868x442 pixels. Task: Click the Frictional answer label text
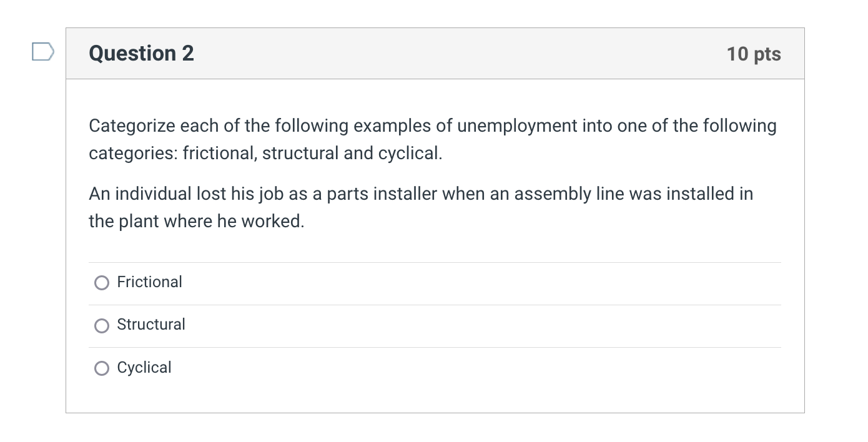click(149, 282)
